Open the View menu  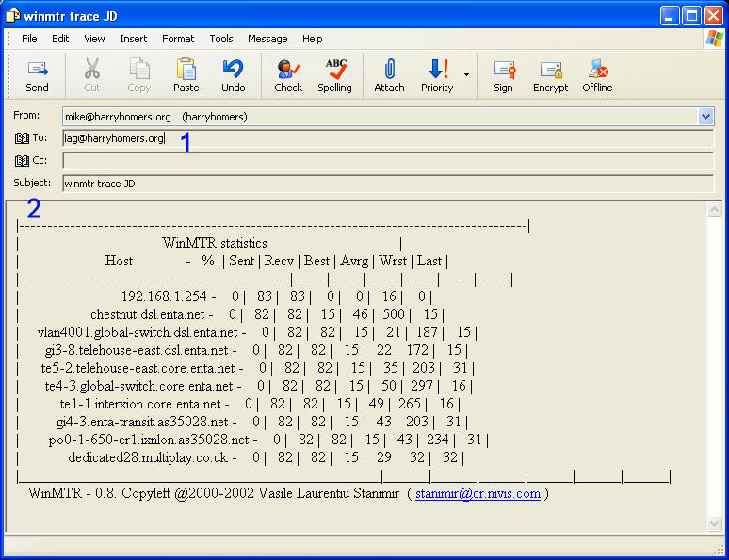coord(94,39)
